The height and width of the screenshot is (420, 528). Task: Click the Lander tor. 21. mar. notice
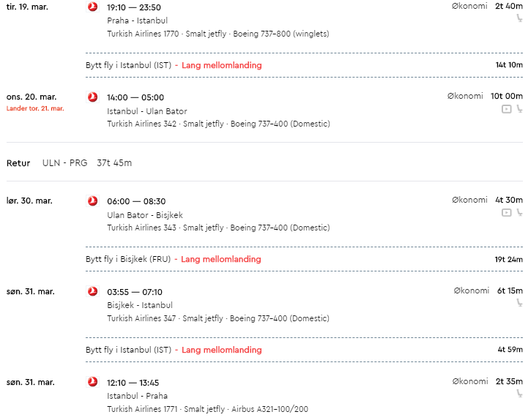35,108
